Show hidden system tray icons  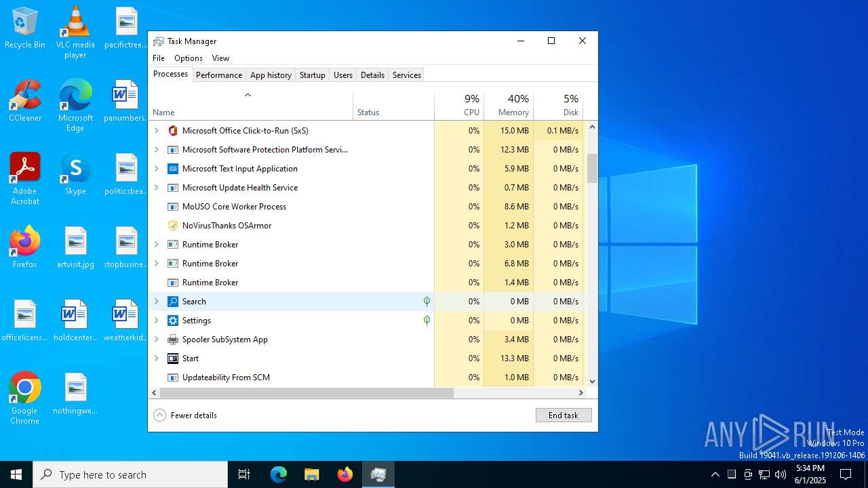[715, 474]
